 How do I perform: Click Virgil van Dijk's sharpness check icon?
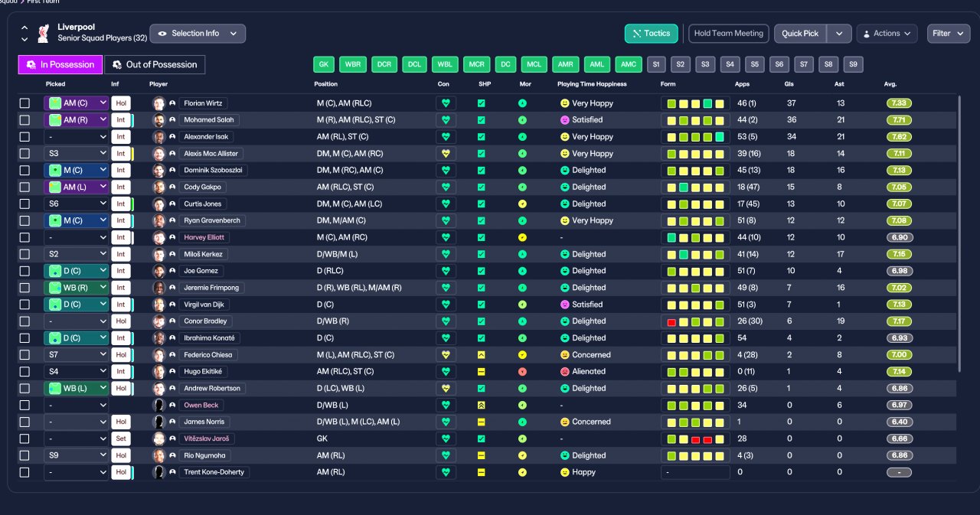tap(482, 305)
